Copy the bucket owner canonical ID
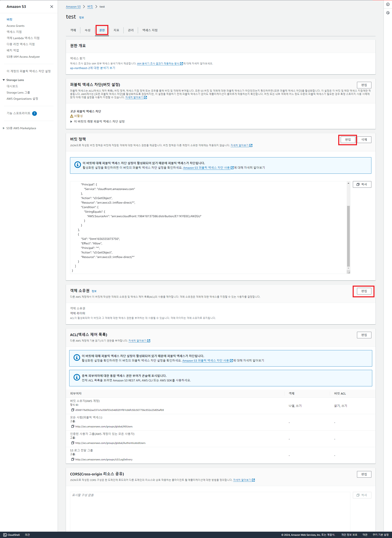The image size is (392, 538). 73,410
